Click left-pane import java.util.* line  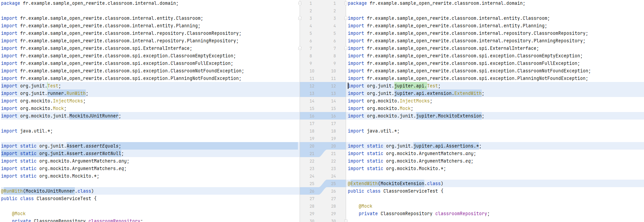pos(27,131)
